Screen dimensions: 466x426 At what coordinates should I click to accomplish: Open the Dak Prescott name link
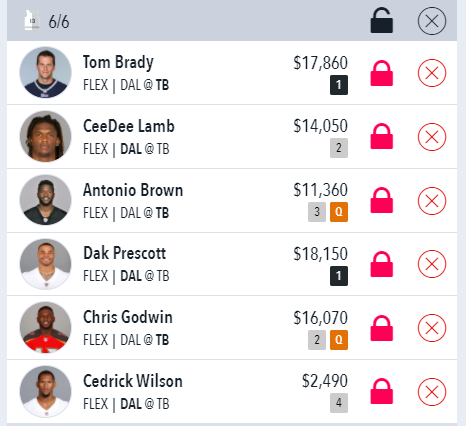(x=124, y=253)
